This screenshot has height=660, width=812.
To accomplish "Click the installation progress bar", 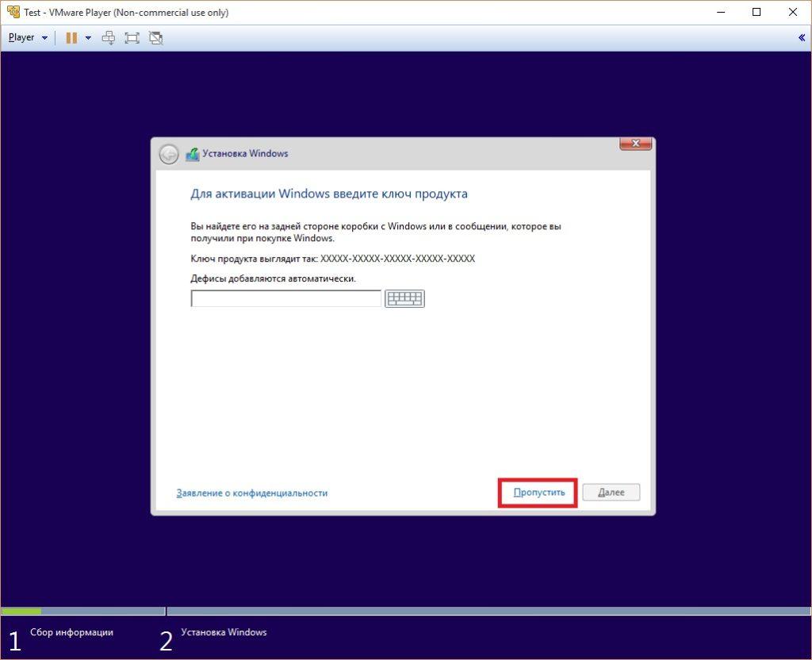I will (406, 612).
